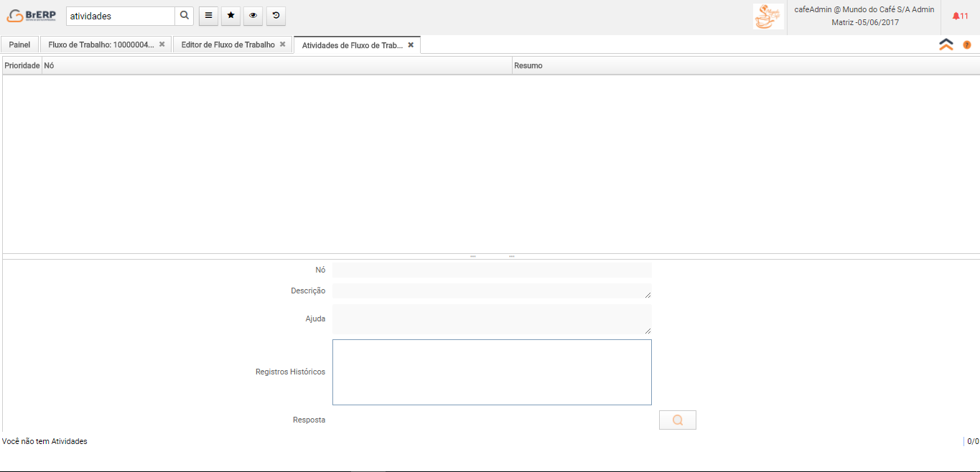This screenshot has width=980, height=472.
Task: Click the Resumo column header
Action: [x=528, y=65]
